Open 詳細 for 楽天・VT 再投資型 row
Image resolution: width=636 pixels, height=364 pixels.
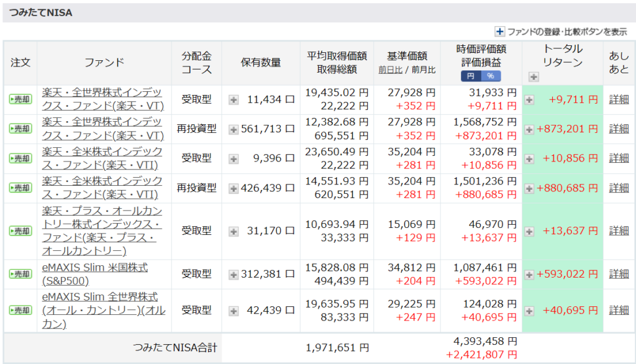point(619,129)
